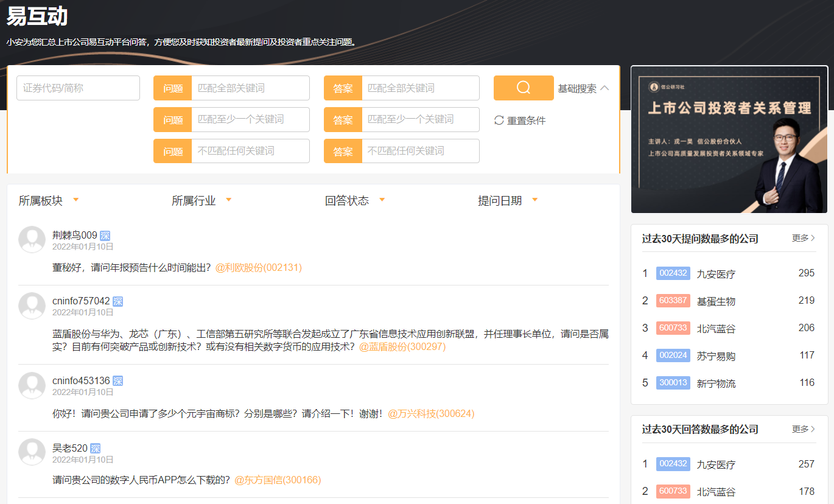Open the investor relations course banner
The height and width of the screenshot is (504, 834).
tap(729, 139)
